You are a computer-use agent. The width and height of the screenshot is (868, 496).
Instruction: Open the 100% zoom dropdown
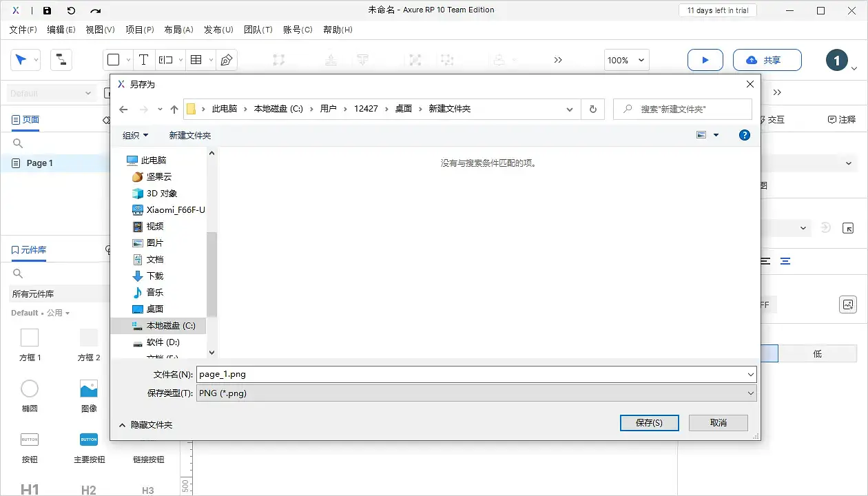tap(626, 60)
